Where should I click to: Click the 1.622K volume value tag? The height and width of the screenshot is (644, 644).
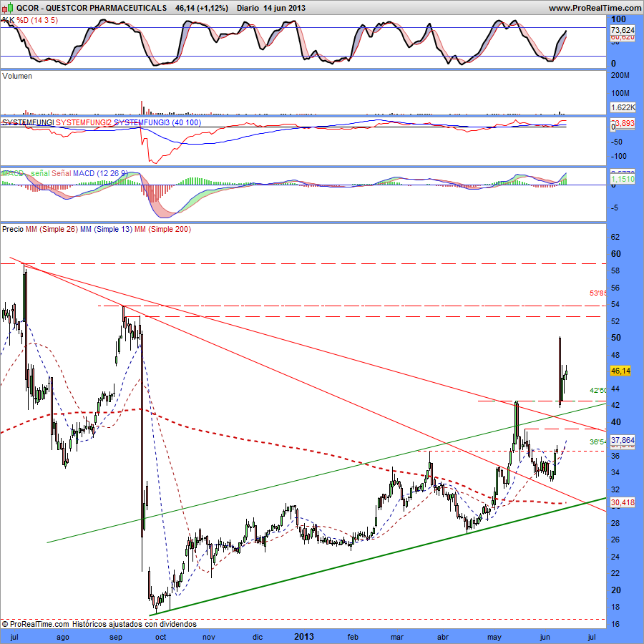pos(623,107)
